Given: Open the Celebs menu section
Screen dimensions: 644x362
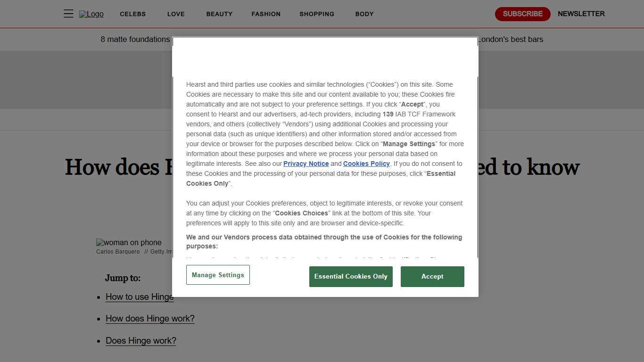Looking at the screenshot, I should [132, 14].
